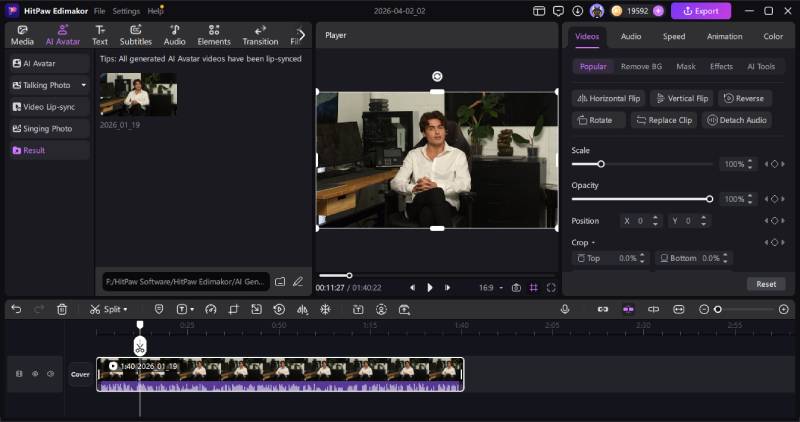Toggle the preview split marker icon in toolbar
This screenshot has width=800, height=422.
pyautogui.click(x=653, y=309)
